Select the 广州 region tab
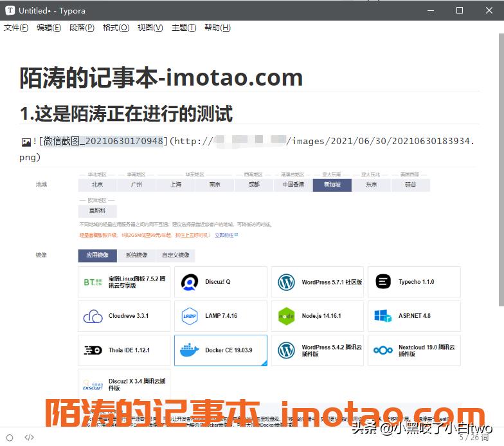This screenshot has height=446, width=504. 136,185
